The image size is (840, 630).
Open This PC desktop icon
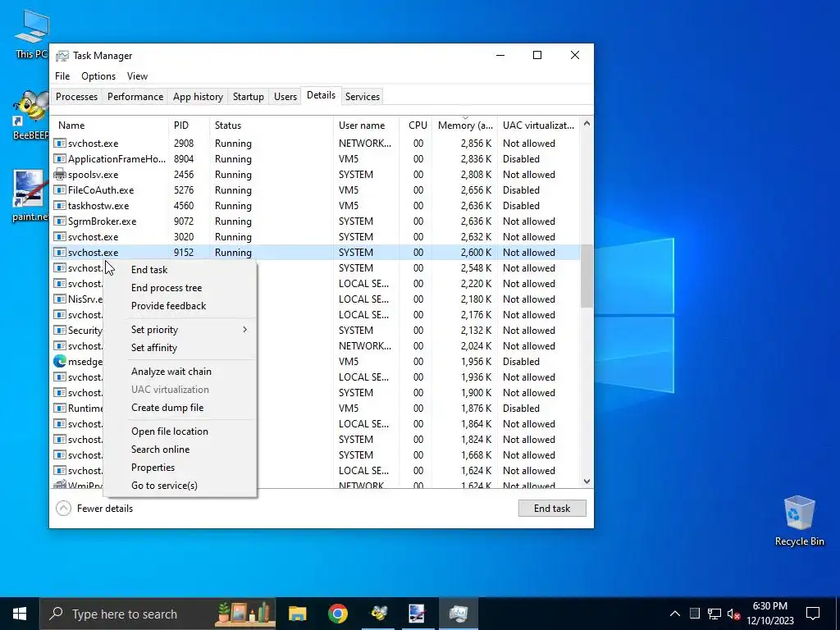pos(32,34)
